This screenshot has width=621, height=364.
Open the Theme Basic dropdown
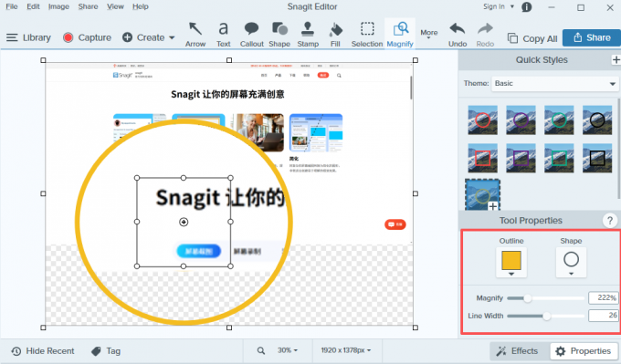coord(554,84)
